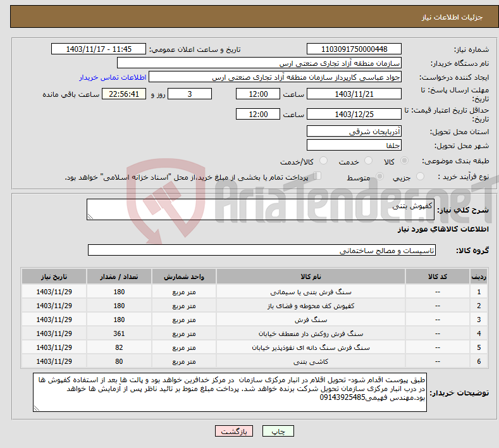Click the remaining time field 22:56:41
This screenshot has height=448, width=499.
pos(124,94)
